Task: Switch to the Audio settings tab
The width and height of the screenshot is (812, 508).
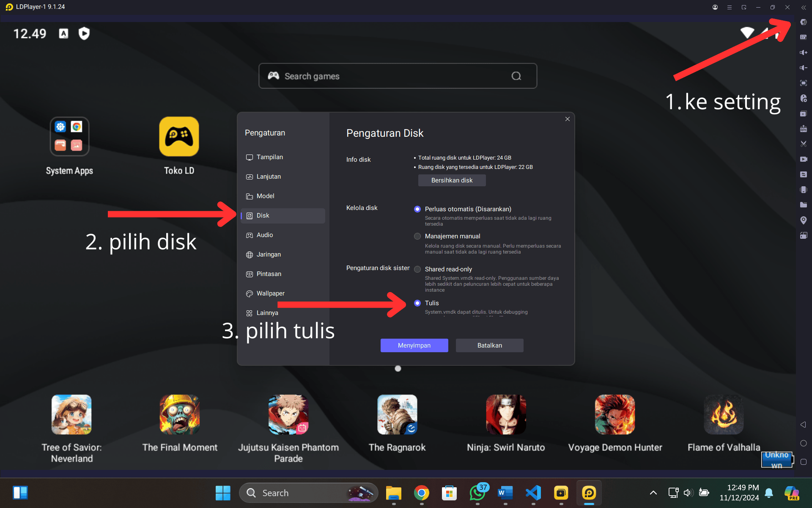Action: [x=265, y=235]
